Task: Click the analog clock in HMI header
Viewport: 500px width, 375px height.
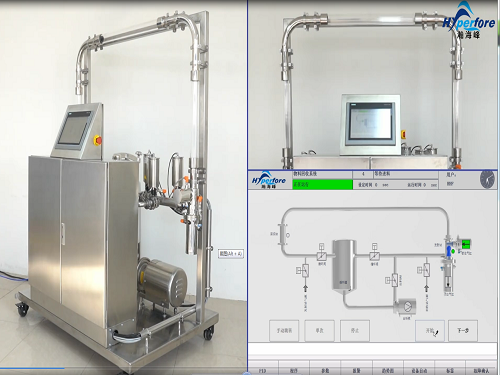Action: (487, 179)
